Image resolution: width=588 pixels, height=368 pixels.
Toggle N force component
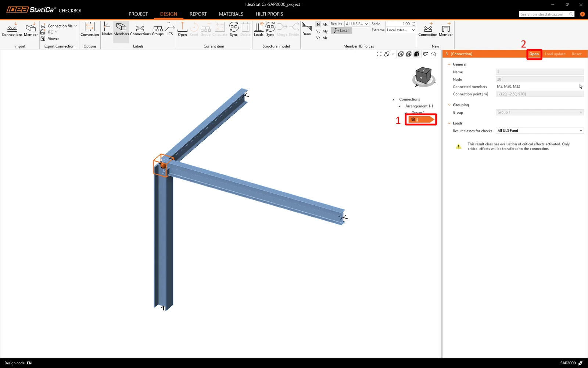pyautogui.click(x=318, y=24)
